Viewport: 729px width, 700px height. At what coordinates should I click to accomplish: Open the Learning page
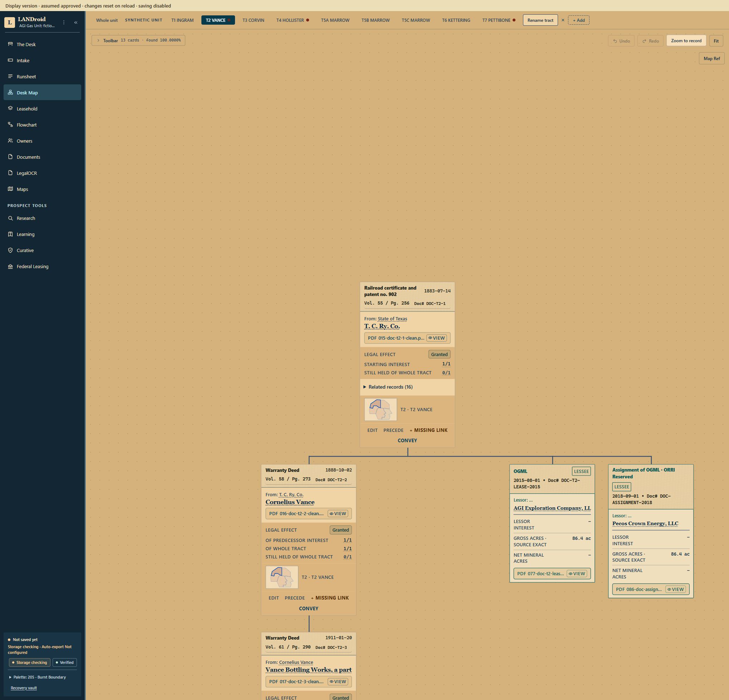point(42,234)
